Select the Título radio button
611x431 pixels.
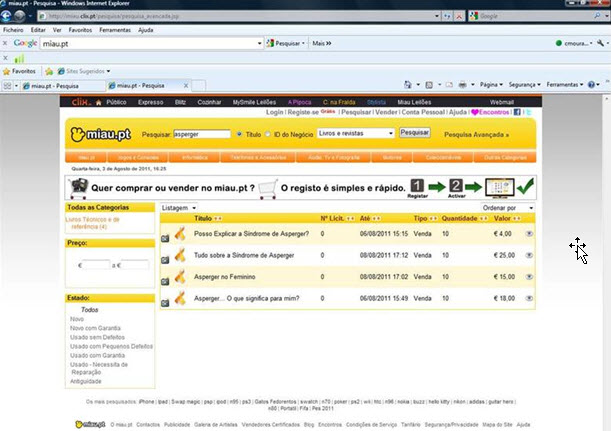239,132
